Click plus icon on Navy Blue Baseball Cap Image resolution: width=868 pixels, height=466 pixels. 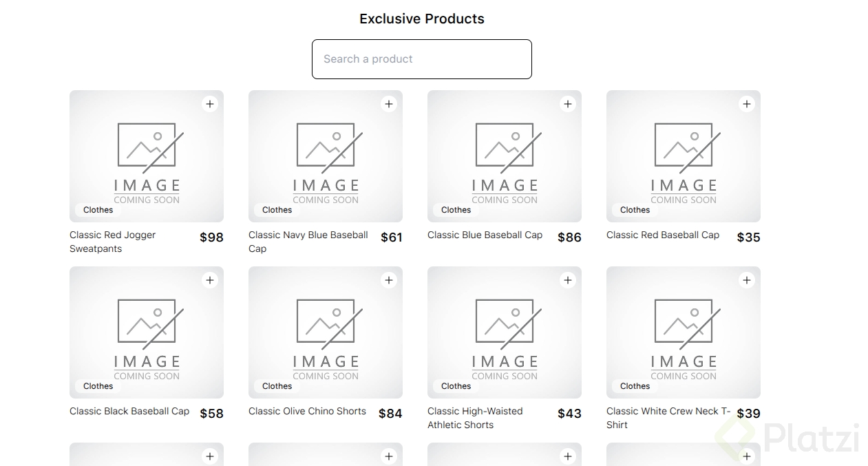(389, 104)
